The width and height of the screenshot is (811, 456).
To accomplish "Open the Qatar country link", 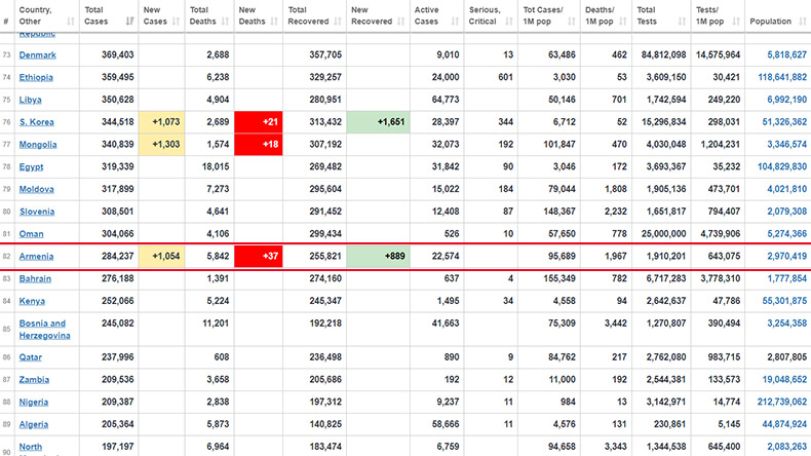I will 31,357.
